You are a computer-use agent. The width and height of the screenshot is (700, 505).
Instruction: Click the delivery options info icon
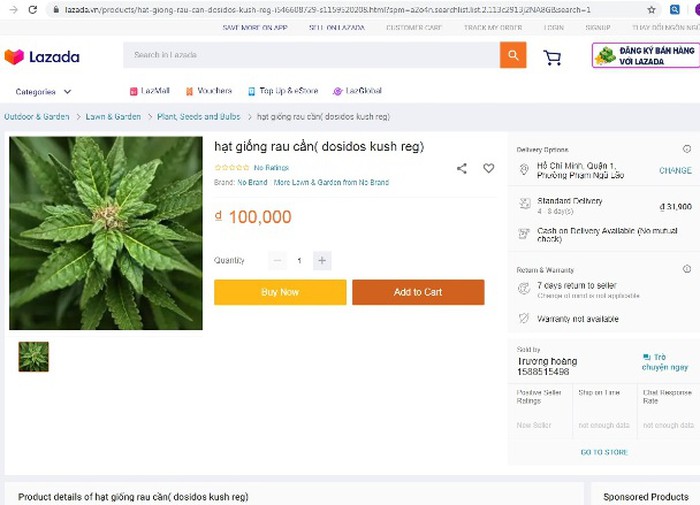(687, 149)
